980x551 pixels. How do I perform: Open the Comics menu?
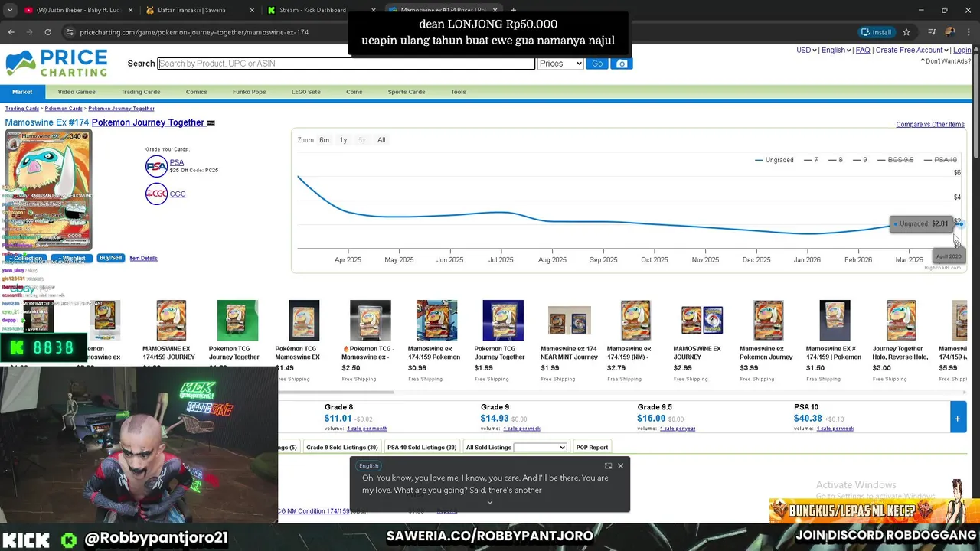(x=196, y=92)
